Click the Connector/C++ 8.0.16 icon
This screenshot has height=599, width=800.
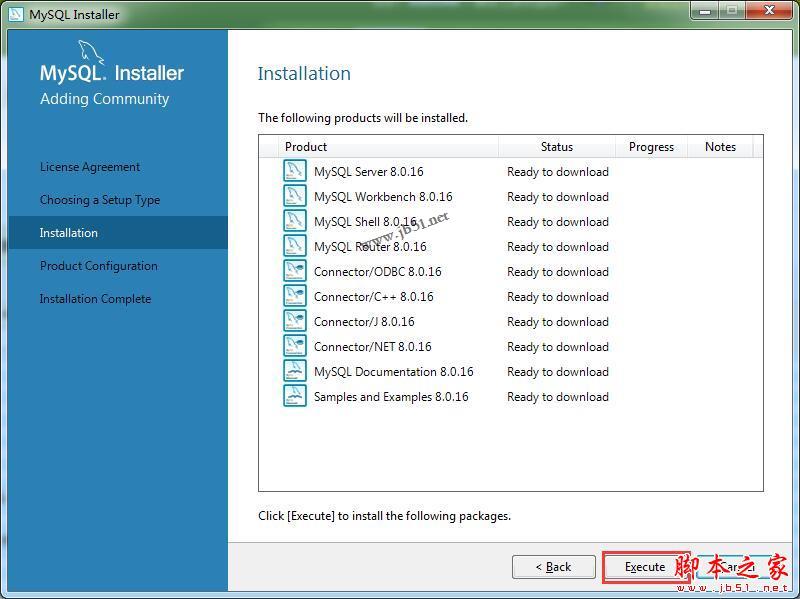pos(294,296)
